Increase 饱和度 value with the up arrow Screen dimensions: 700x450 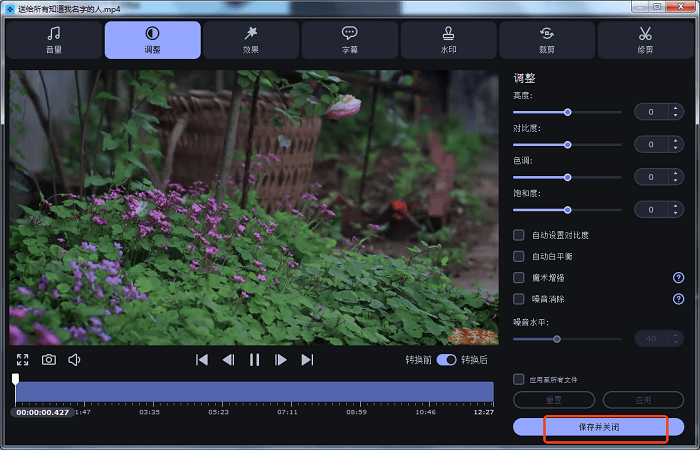(x=675, y=206)
